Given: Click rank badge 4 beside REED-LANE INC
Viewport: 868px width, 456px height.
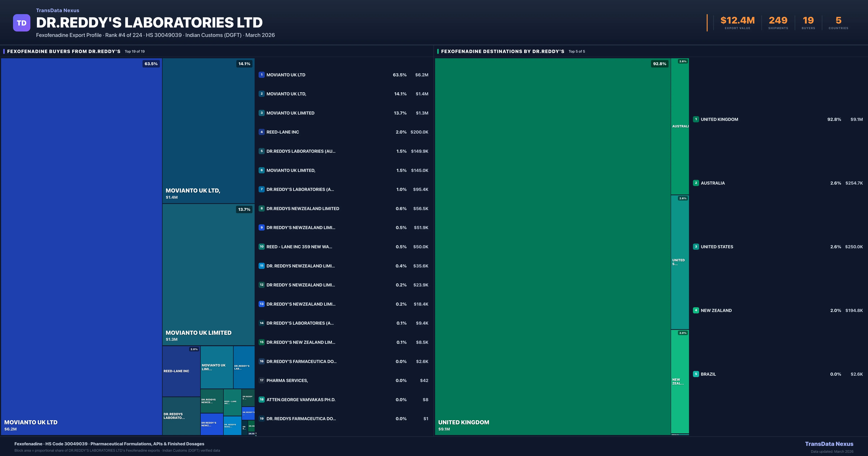Looking at the screenshot, I should tap(262, 132).
